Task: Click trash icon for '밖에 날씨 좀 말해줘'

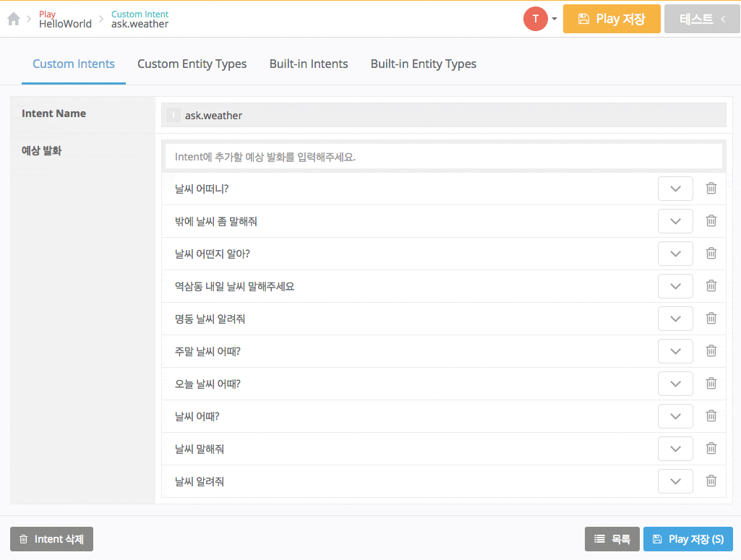Action: 711,221
